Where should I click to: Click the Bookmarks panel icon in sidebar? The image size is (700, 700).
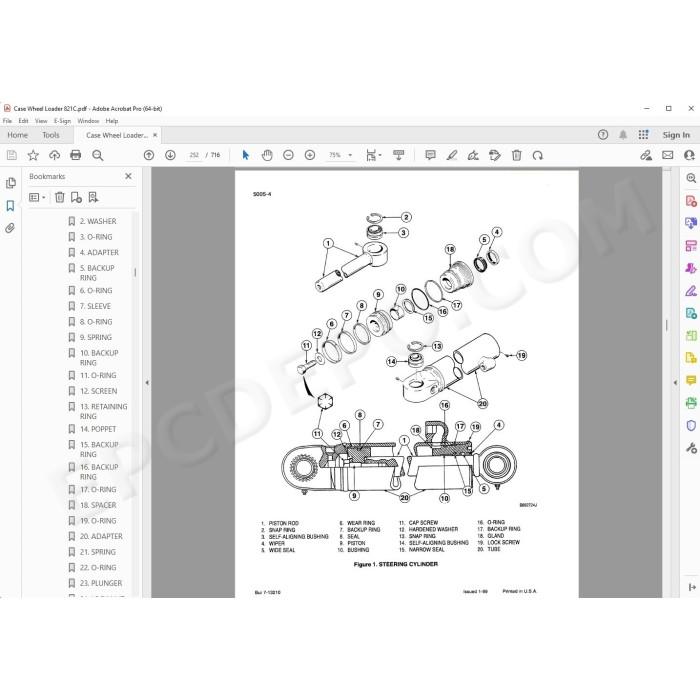tap(10, 205)
